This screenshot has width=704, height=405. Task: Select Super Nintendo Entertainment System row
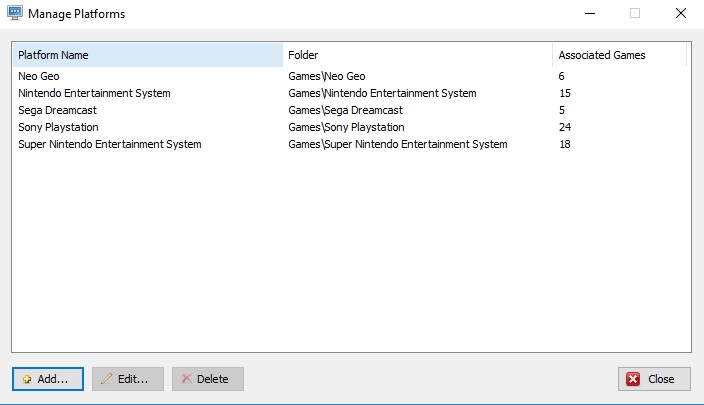pos(351,145)
